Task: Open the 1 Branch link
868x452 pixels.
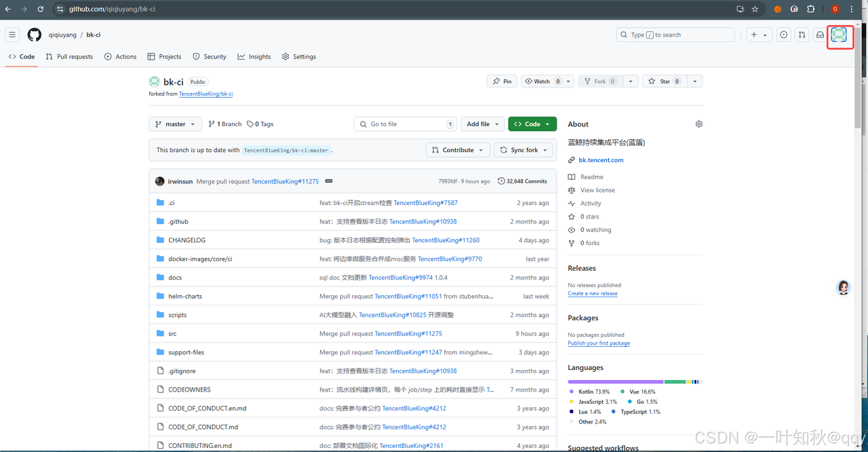Action: point(225,124)
